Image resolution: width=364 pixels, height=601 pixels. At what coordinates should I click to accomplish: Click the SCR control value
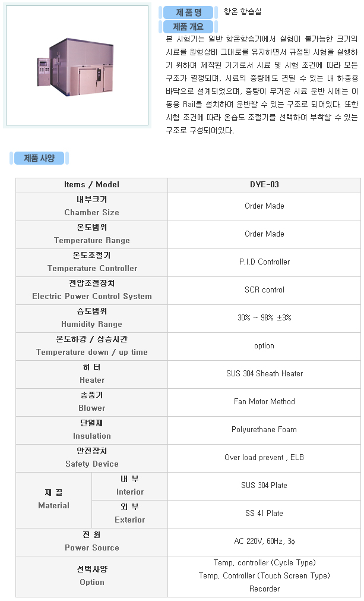pos(264,290)
